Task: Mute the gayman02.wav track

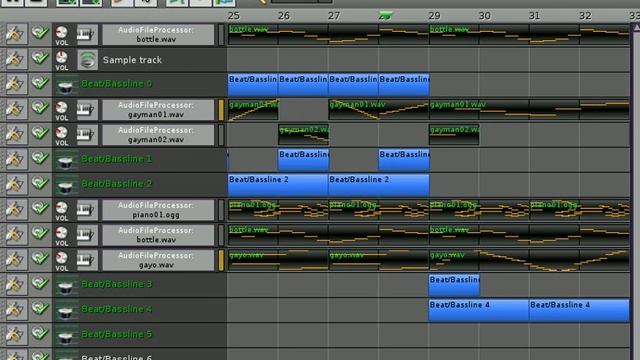Action: pos(40,134)
